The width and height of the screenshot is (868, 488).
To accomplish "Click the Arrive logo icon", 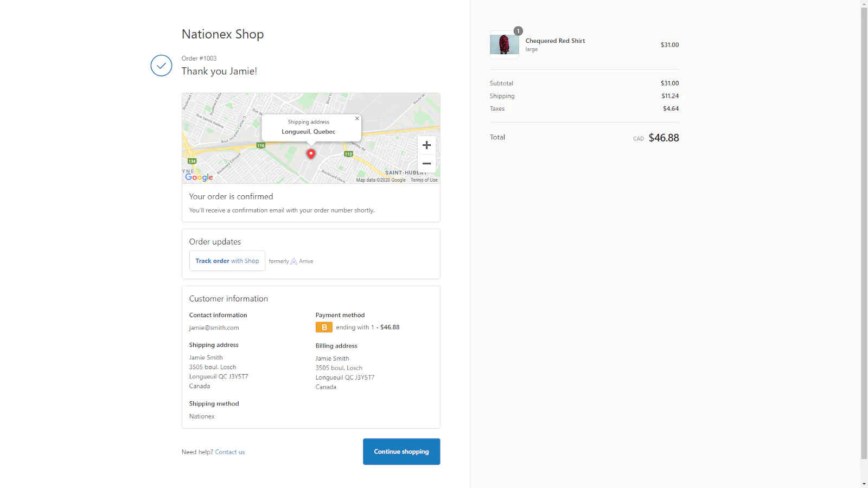I will pos(294,261).
